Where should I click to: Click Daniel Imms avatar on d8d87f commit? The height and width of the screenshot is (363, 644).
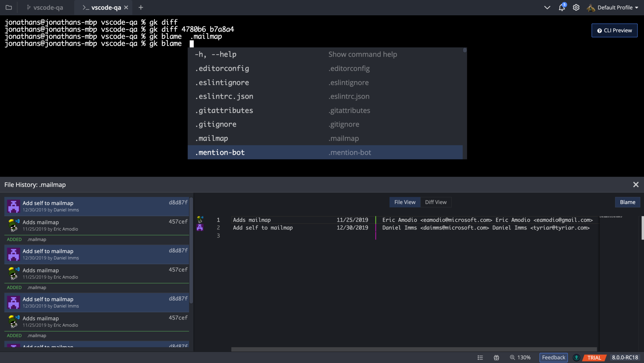coord(13,206)
